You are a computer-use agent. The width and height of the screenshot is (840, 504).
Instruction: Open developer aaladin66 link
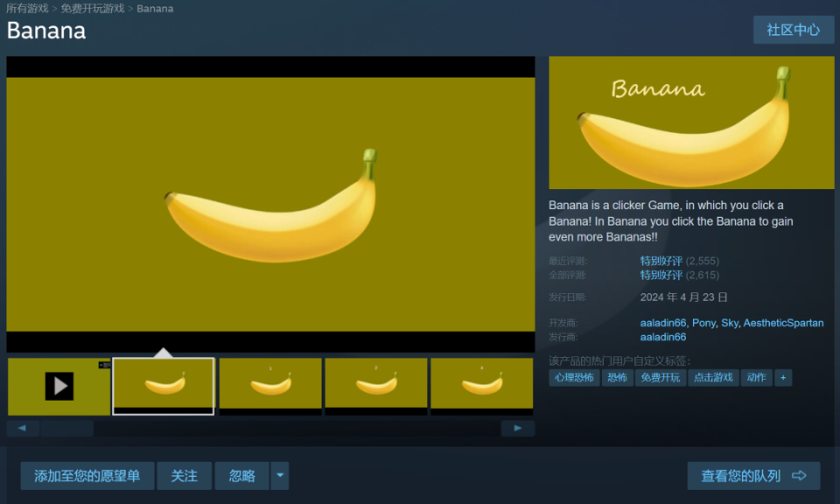coord(662,323)
